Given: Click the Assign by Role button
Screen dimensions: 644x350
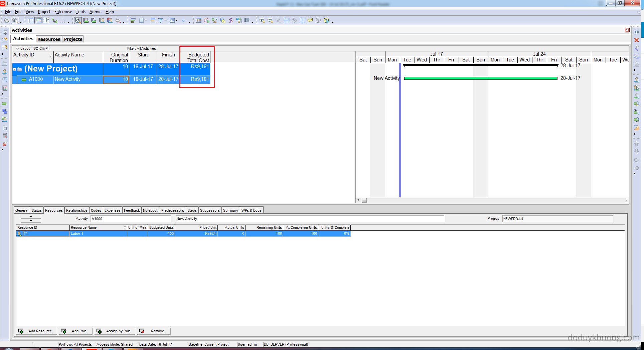Looking at the screenshot, I should 114,331.
